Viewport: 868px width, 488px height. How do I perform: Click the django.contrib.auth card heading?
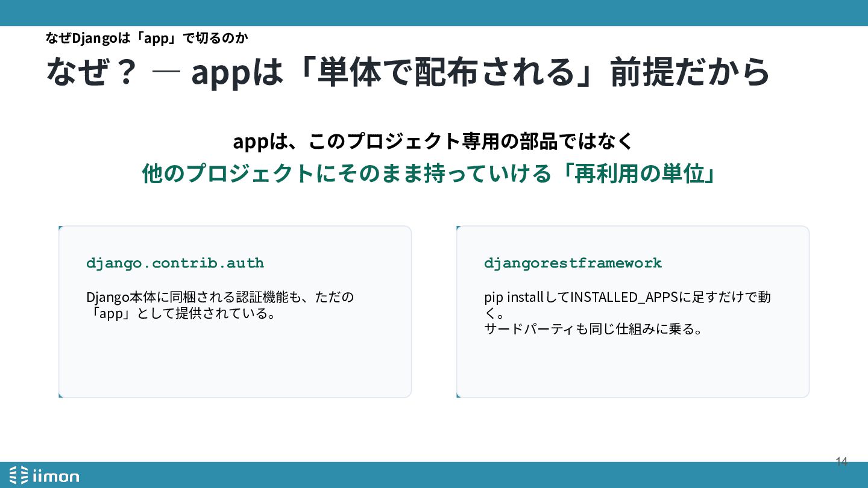pos(175,263)
